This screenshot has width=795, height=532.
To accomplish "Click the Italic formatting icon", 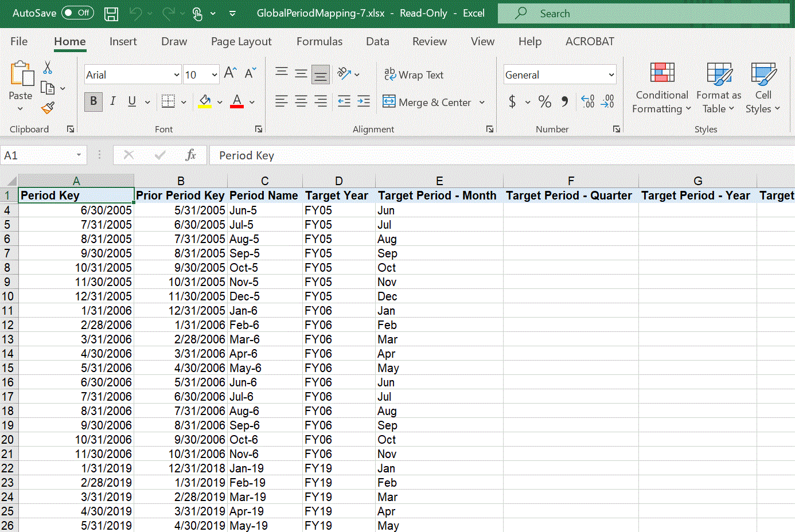I will click(x=112, y=101).
